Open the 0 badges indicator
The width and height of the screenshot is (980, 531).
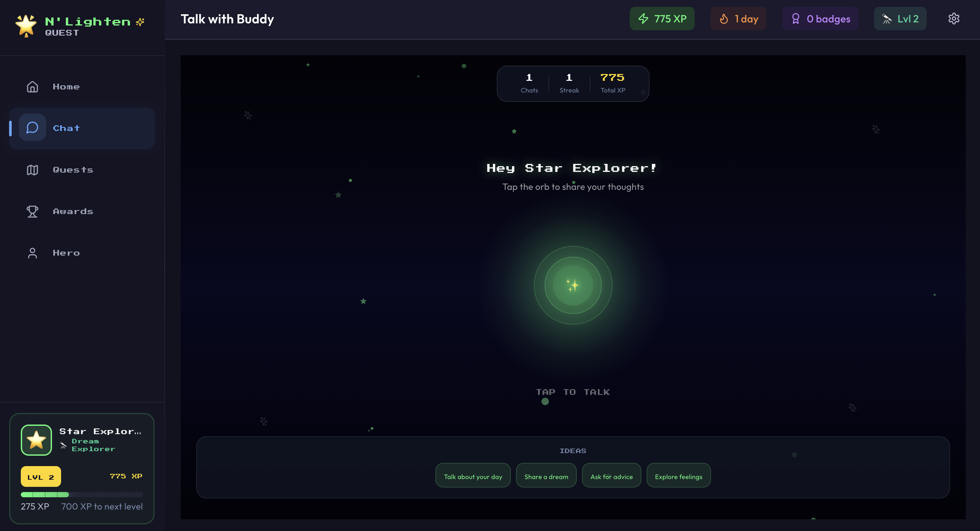[820, 19]
